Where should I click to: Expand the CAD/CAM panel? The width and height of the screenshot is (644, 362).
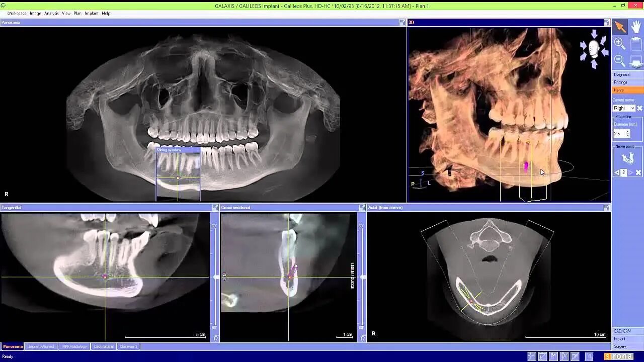click(627, 331)
